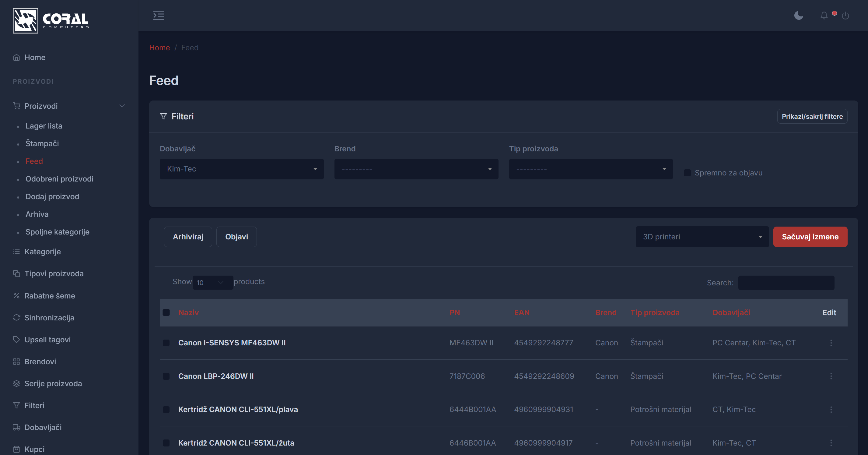Select the Rabatne šeme percent icon
The width and height of the screenshot is (868, 455).
click(x=16, y=295)
